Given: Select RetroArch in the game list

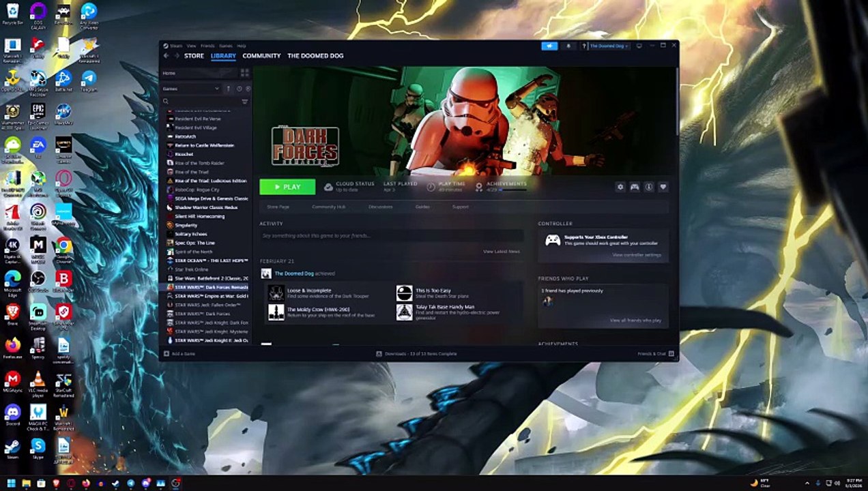Looking at the screenshot, I should [x=186, y=136].
